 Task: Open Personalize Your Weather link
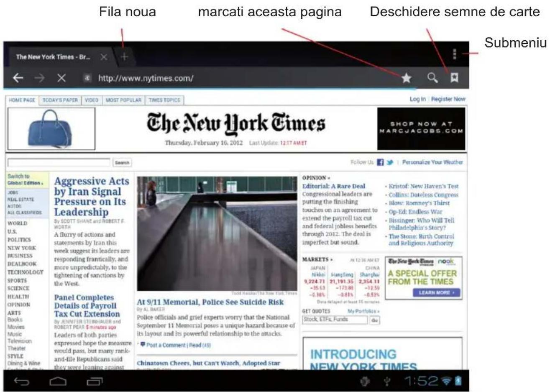pos(432,162)
